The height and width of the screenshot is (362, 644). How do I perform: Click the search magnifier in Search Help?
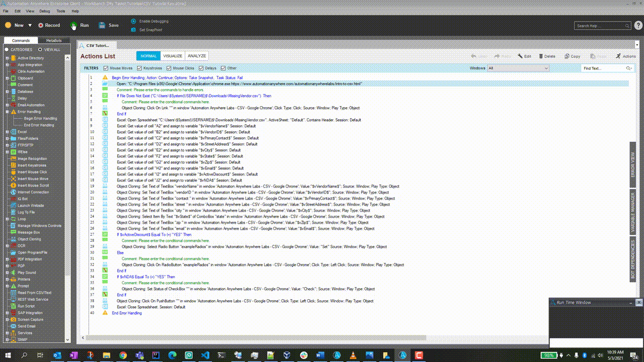626,26
